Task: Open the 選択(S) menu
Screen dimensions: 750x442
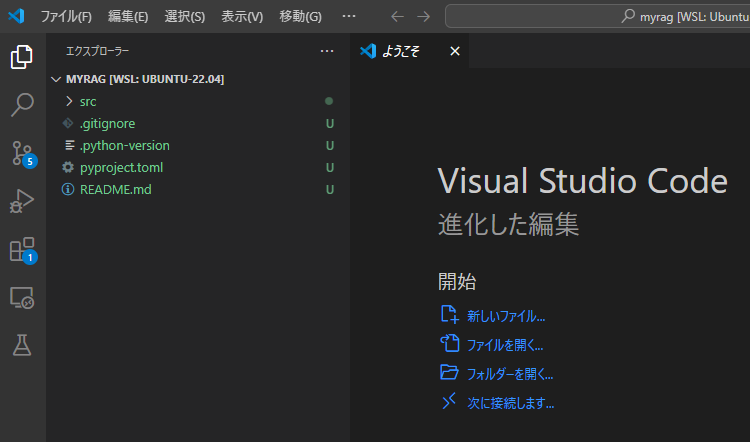Action: click(185, 17)
